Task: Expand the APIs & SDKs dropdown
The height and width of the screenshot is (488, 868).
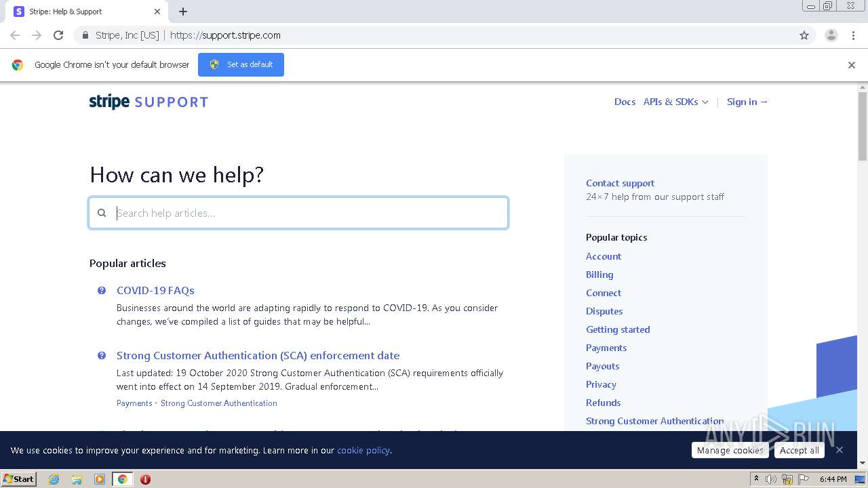Action: [676, 102]
